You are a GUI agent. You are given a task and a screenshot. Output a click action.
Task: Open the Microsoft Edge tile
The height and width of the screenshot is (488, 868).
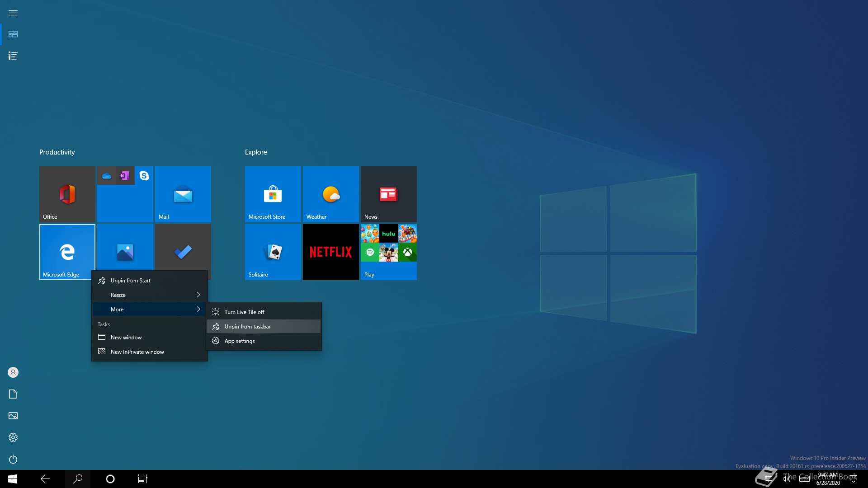[67, 252]
